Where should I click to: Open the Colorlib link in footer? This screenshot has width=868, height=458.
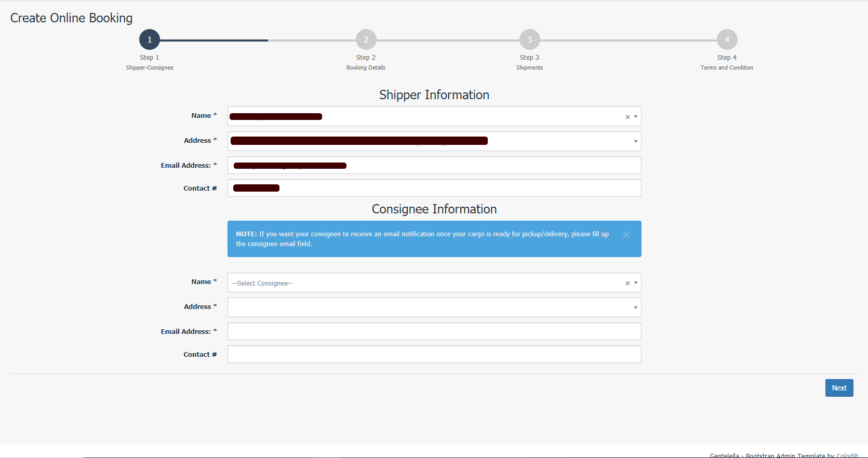[847, 455]
